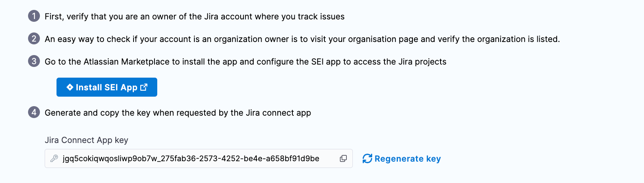Click the generated key value text
Image resolution: width=644 pixels, height=183 pixels.
click(x=191, y=158)
